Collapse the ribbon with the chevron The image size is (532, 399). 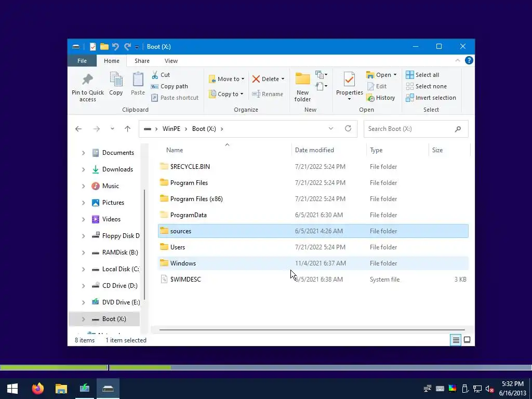click(457, 60)
